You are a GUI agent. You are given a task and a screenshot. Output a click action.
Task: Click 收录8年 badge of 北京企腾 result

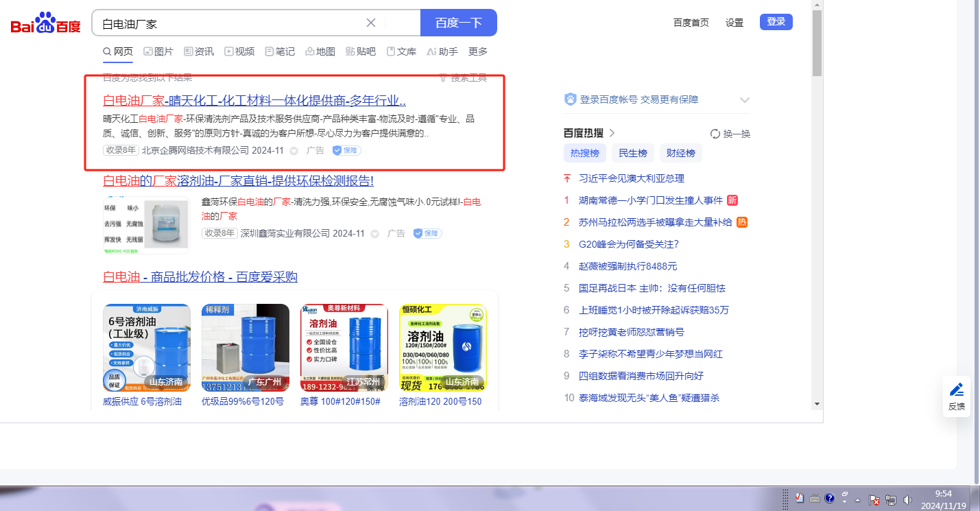(x=121, y=150)
